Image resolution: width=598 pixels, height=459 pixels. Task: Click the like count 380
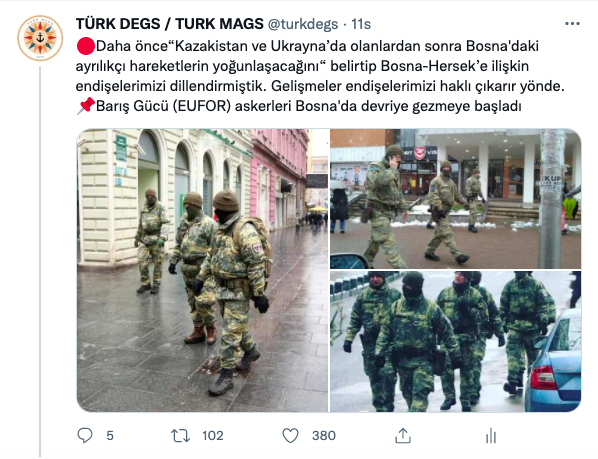(x=324, y=436)
